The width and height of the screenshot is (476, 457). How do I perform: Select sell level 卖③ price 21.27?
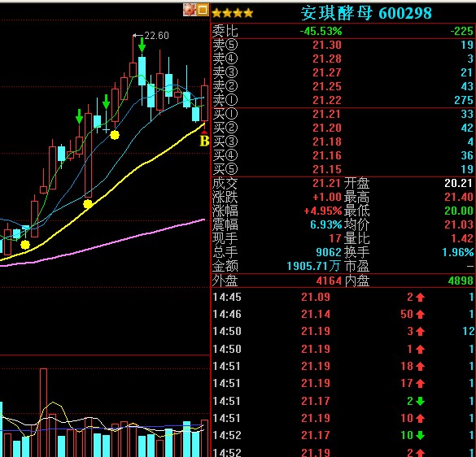[x=327, y=73]
